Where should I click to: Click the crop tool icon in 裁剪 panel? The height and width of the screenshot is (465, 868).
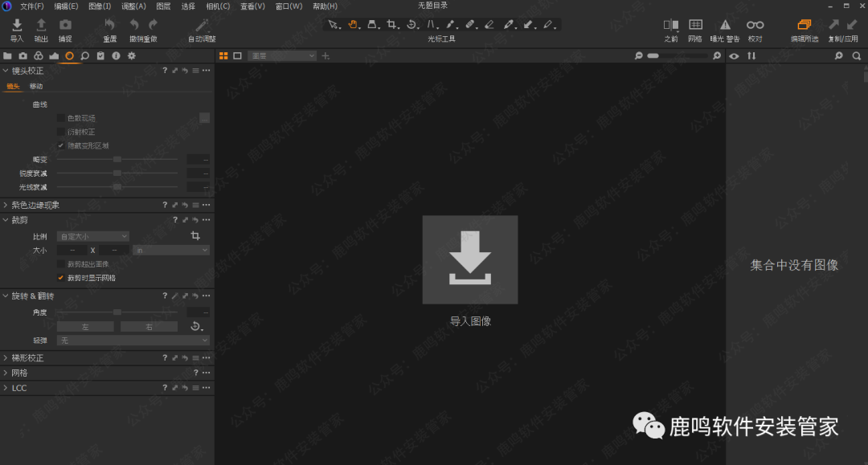click(x=195, y=236)
